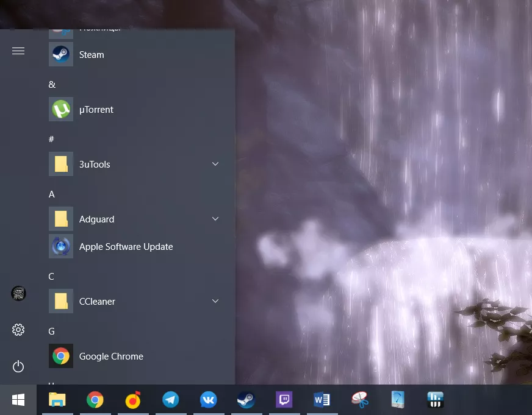
Task: Open the Adguard folder icon
Action: pyautogui.click(x=61, y=219)
